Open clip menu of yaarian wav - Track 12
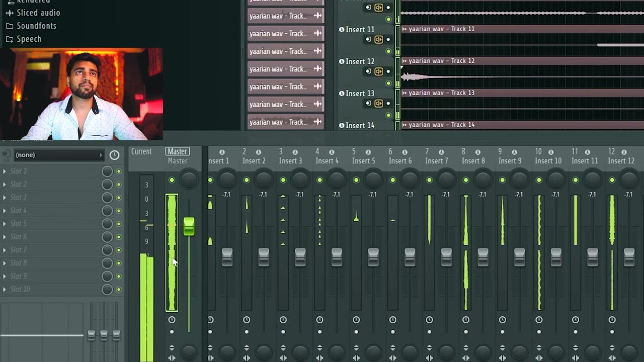Screen dimensions: 644x362 point(405,61)
